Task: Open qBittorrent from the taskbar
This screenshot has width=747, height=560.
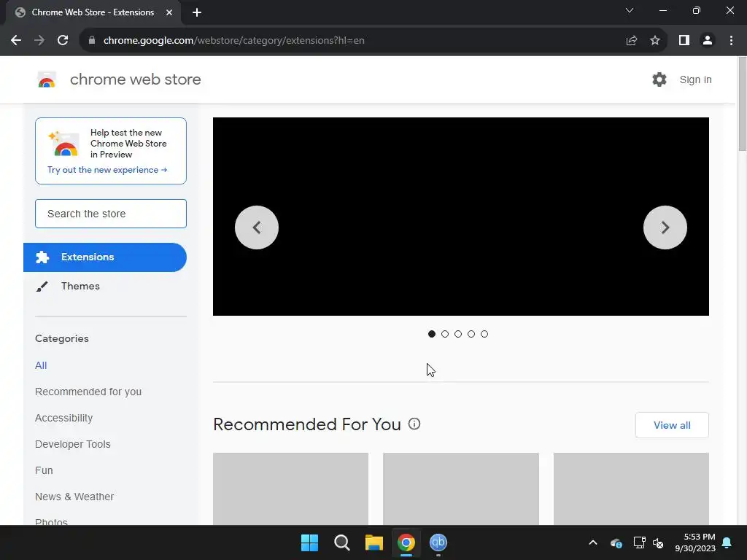Action: 438,542
